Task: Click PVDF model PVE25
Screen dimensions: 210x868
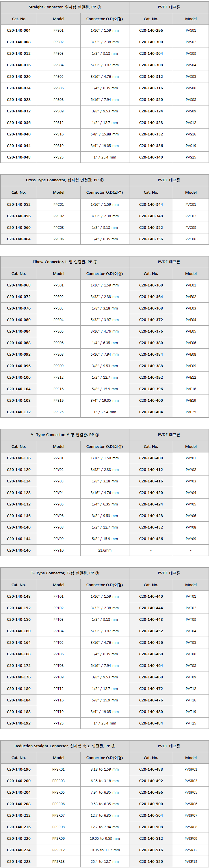Action: coord(191,412)
